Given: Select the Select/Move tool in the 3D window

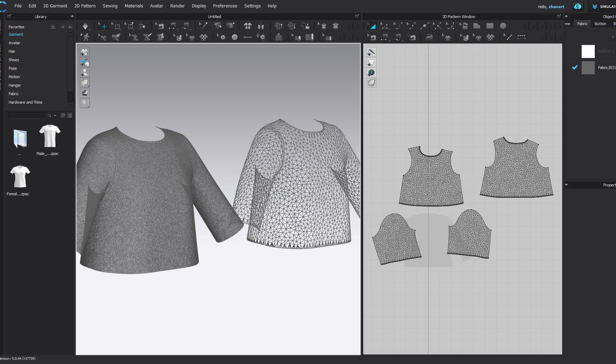Looking at the screenshot, I should (x=103, y=26).
